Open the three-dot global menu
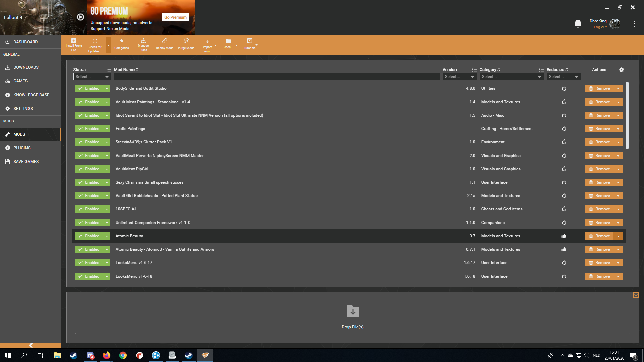This screenshot has width=644, height=362. [x=634, y=24]
